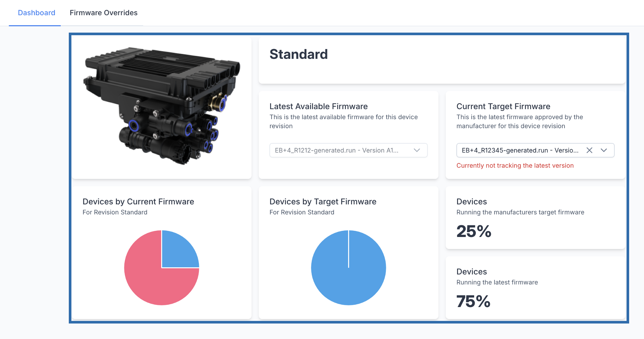Clear the Current Target Firmware selection

pyautogui.click(x=589, y=150)
